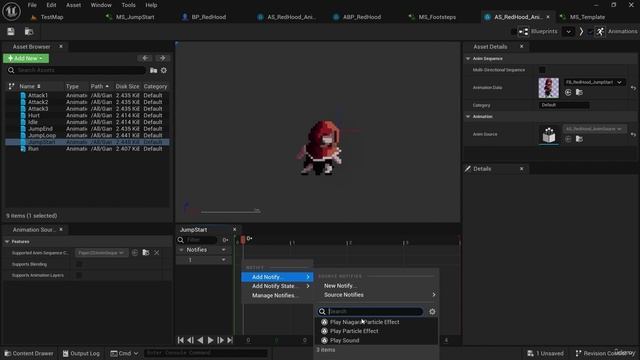The width and height of the screenshot is (640, 360).
Task: Step to next frame
Action: click(220, 340)
